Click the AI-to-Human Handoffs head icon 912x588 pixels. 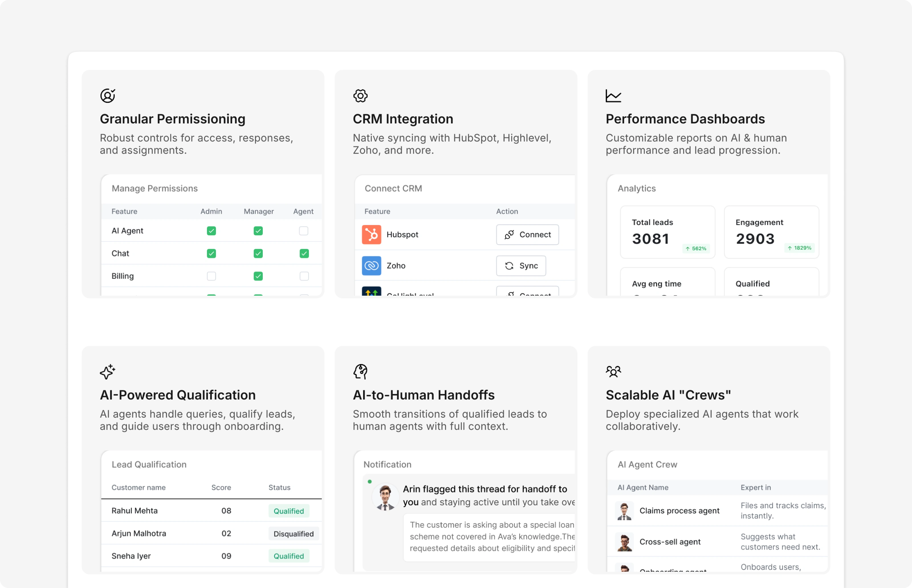(360, 371)
